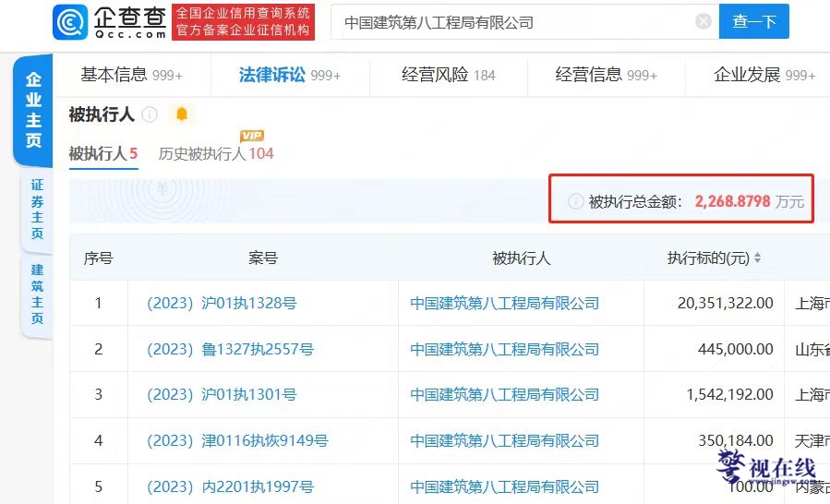Select the 证券主页 side tab
830x504 pixels.
pos(37,210)
